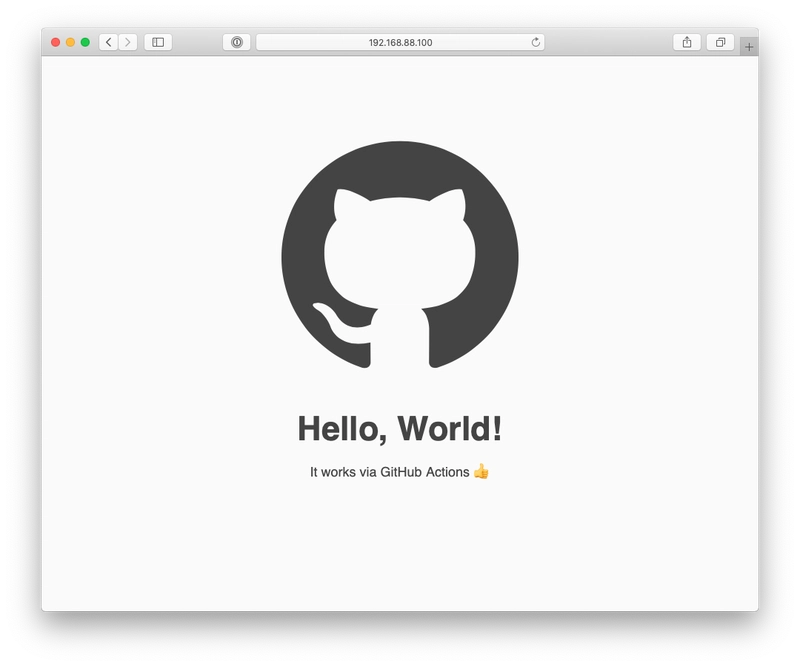Click the thumbs up emoji
Screen dimensions: 800x666
pyautogui.click(x=481, y=472)
